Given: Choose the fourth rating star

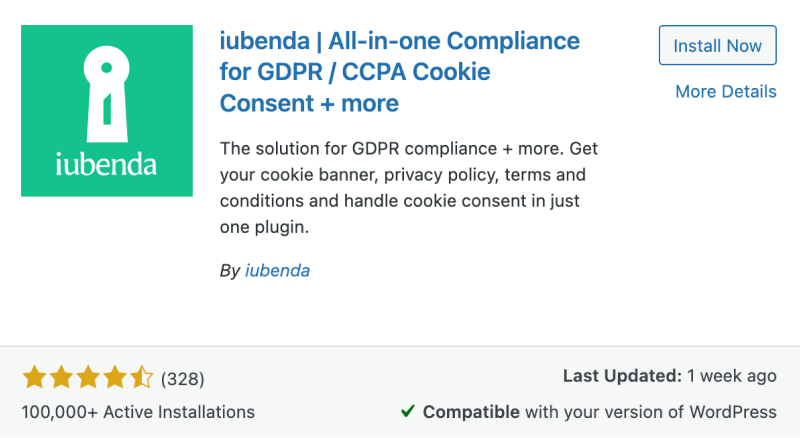Looking at the screenshot, I should (x=115, y=378).
